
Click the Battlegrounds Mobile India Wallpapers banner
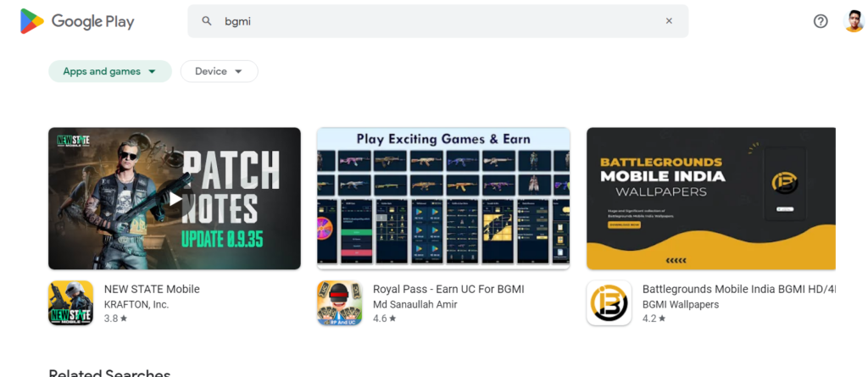point(711,198)
